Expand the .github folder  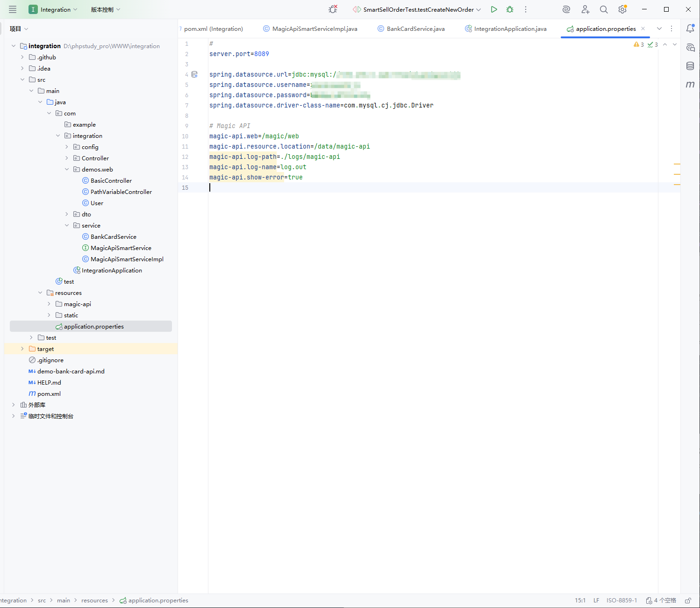[x=22, y=57]
